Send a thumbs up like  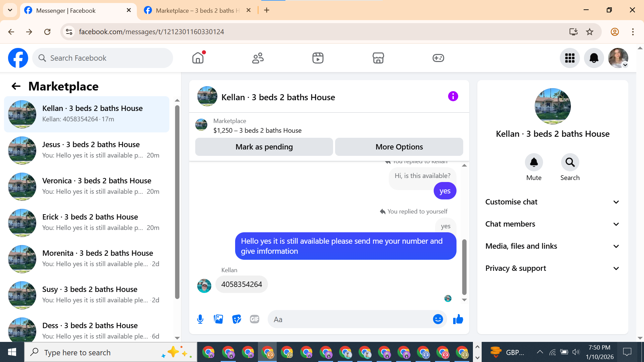click(458, 319)
